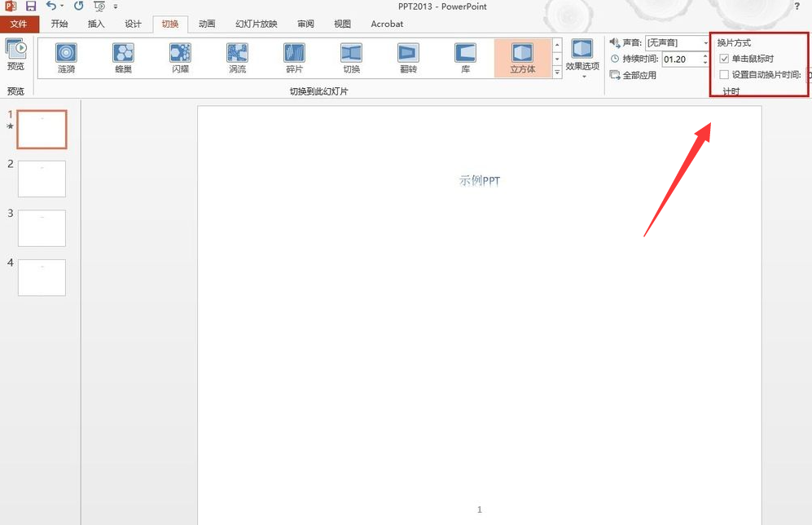
Task: Select the 立方体 (Cube) transition
Action: point(522,58)
